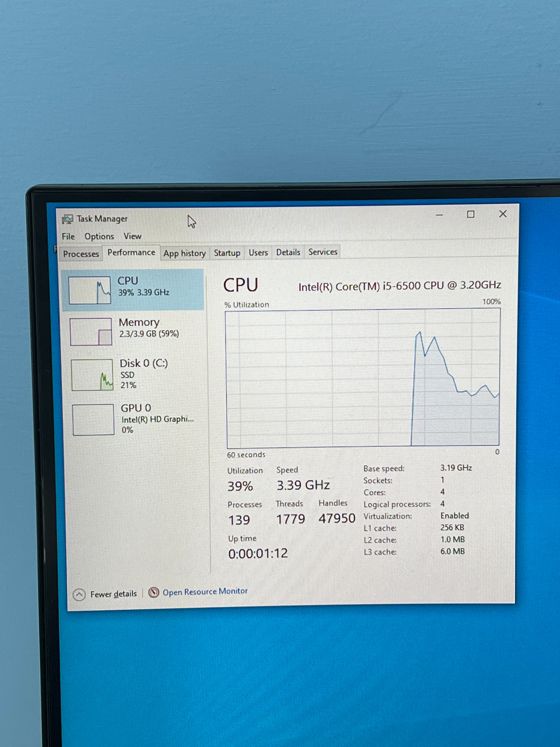Click the 60 seconds axis label
Image resolution: width=560 pixels, height=747 pixels.
(246, 455)
